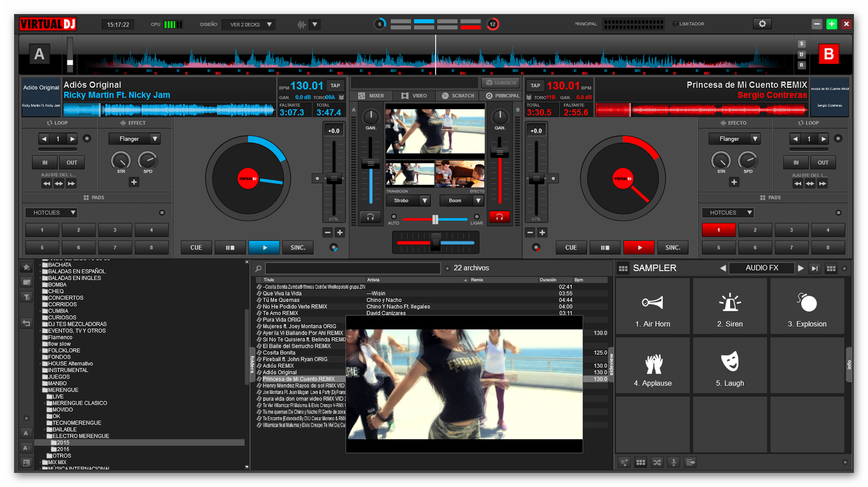
Task: Click deck B loop OUT button
Action: [x=823, y=163]
